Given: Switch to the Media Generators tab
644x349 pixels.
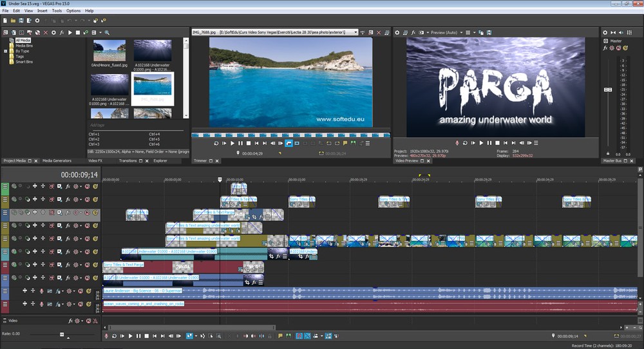Looking at the screenshot, I should (x=57, y=161).
